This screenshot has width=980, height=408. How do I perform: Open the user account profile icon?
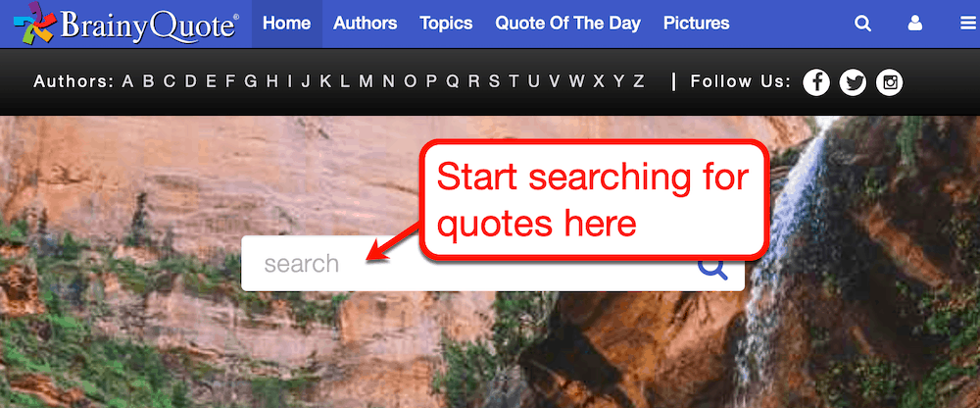click(x=915, y=24)
